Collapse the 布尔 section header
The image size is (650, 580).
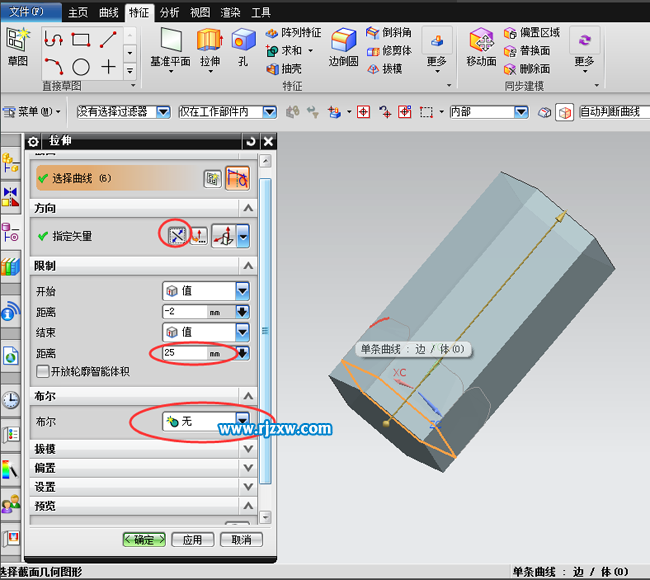click(248, 396)
